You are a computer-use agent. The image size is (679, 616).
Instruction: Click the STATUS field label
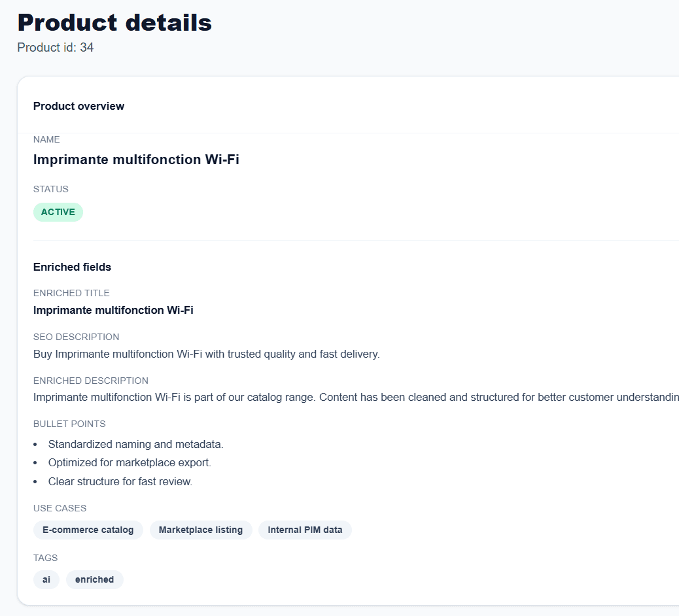(50, 189)
